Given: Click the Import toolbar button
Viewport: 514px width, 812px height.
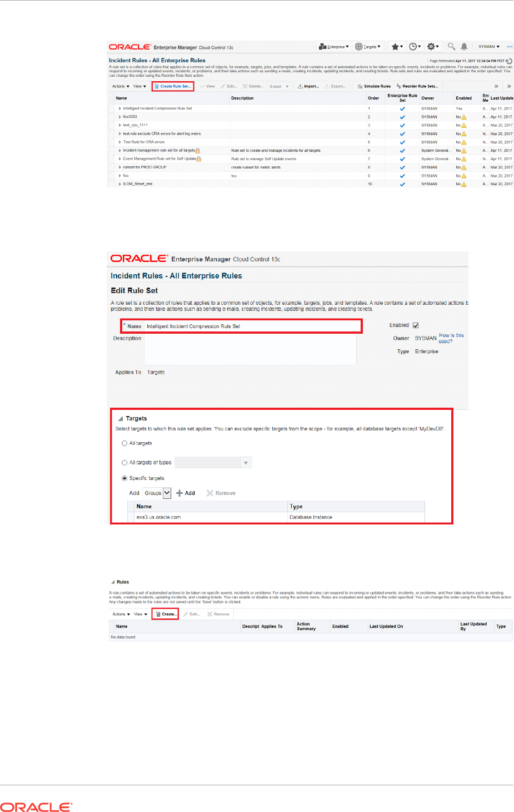Looking at the screenshot, I should [308, 86].
